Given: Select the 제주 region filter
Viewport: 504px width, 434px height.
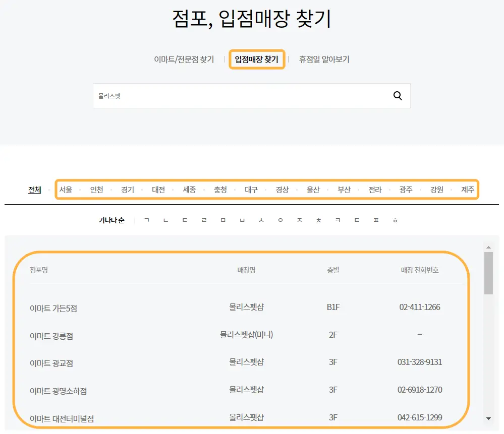Looking at the screenshot, I should coord(467,190).
